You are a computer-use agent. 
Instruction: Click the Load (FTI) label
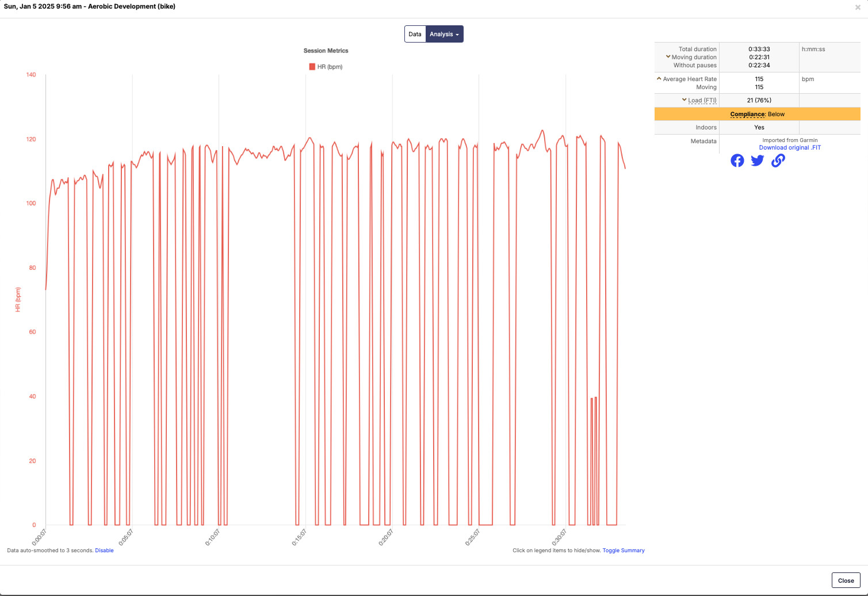(702, 100)
